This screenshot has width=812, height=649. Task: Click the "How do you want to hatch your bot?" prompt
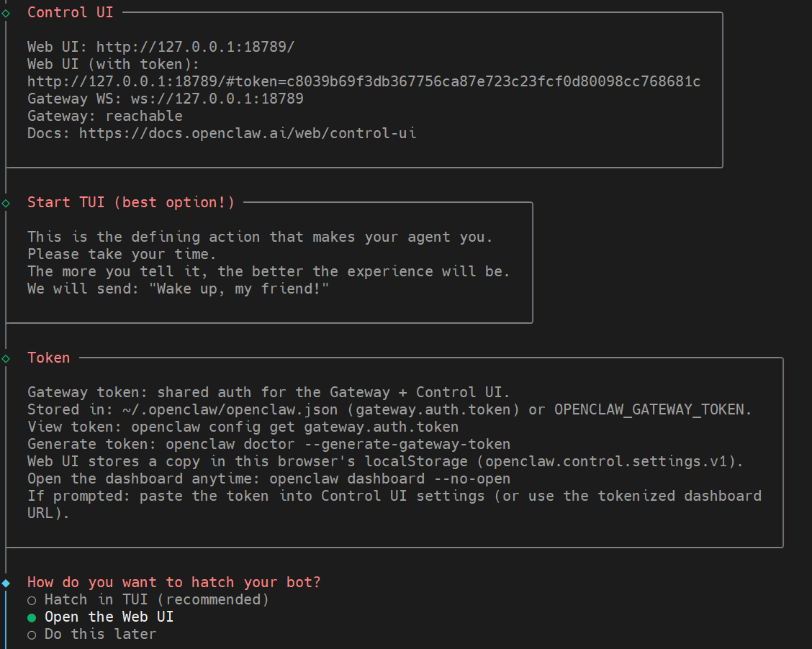(x=173, y=582)
